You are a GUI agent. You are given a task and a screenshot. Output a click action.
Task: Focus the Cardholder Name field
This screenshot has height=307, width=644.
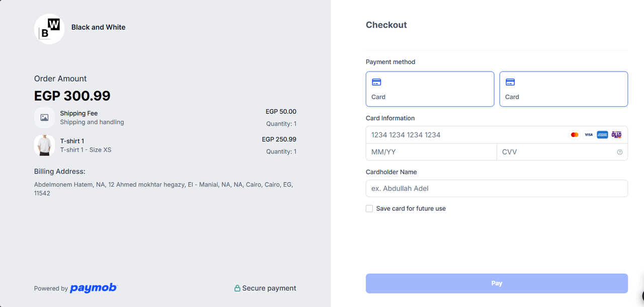click(x=497, y=188)
